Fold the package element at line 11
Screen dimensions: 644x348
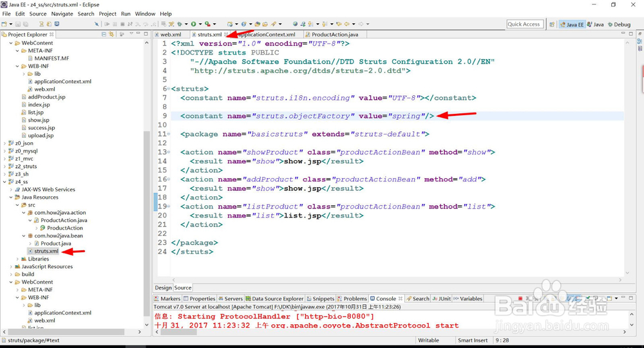click(x=168, y=134)
